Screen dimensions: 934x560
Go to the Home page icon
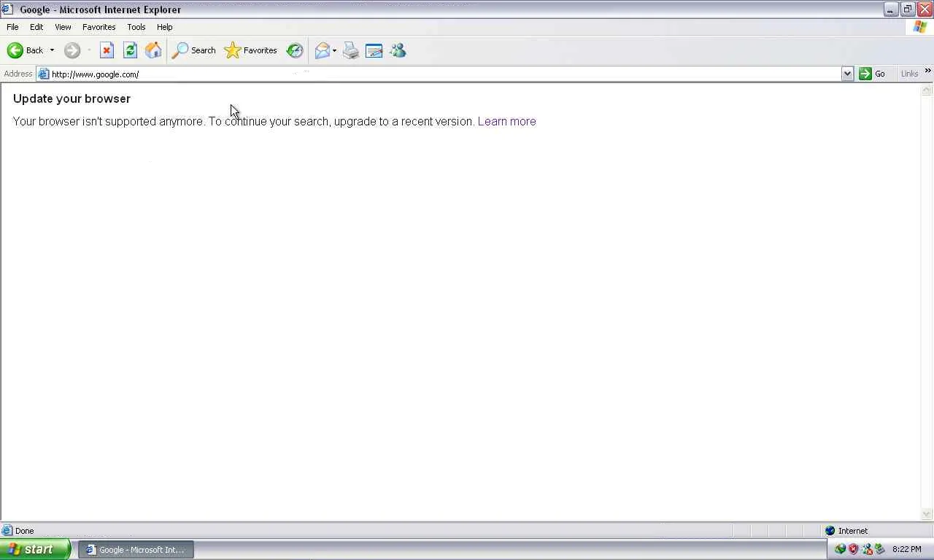click(x=153, y=50)
